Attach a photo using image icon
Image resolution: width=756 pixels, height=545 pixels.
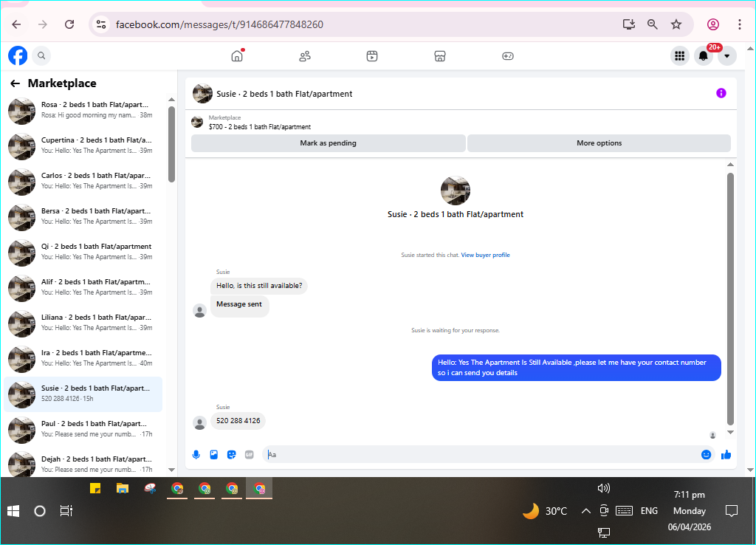[x=213, y=454]
